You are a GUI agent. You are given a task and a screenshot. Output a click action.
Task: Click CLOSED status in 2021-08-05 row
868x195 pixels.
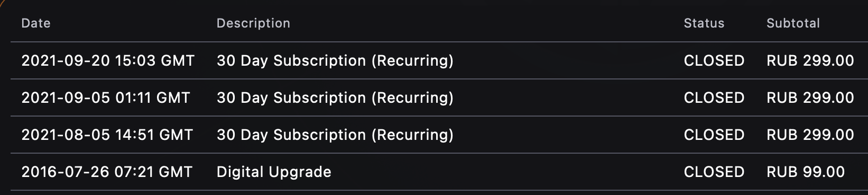click(714, 135)
